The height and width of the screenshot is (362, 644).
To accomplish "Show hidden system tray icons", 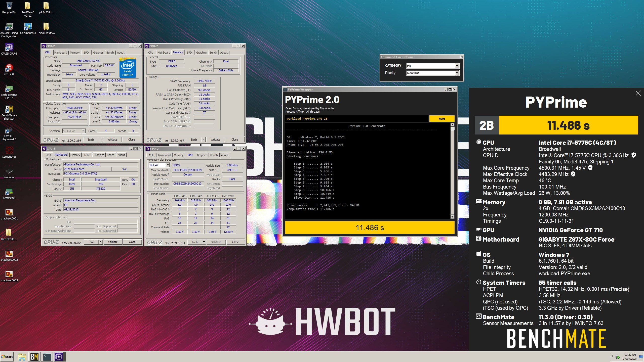I will pyautogui.click(x=612, y=356).
